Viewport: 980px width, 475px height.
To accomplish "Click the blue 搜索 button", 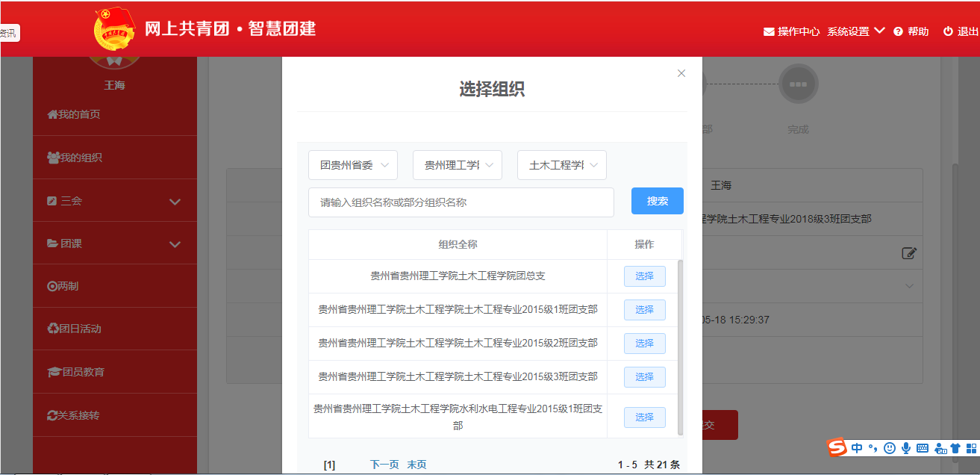I will [657, 201].
